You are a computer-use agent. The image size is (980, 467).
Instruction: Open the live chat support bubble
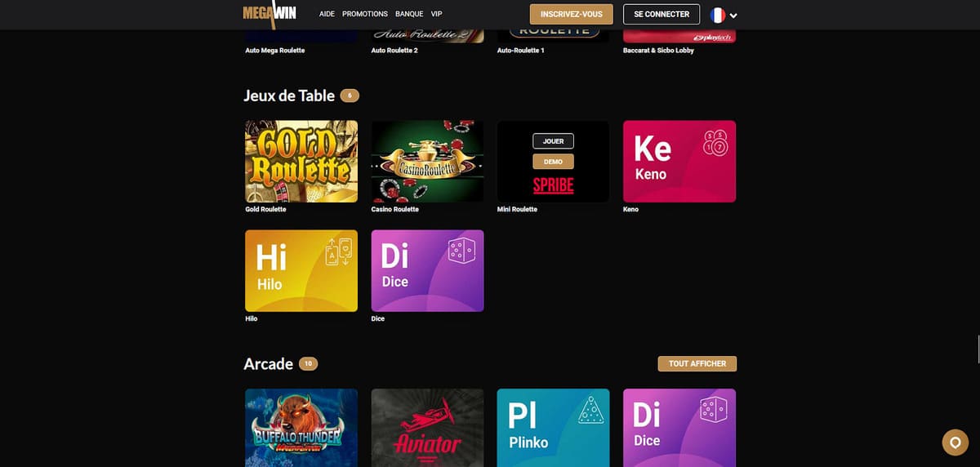955,442
